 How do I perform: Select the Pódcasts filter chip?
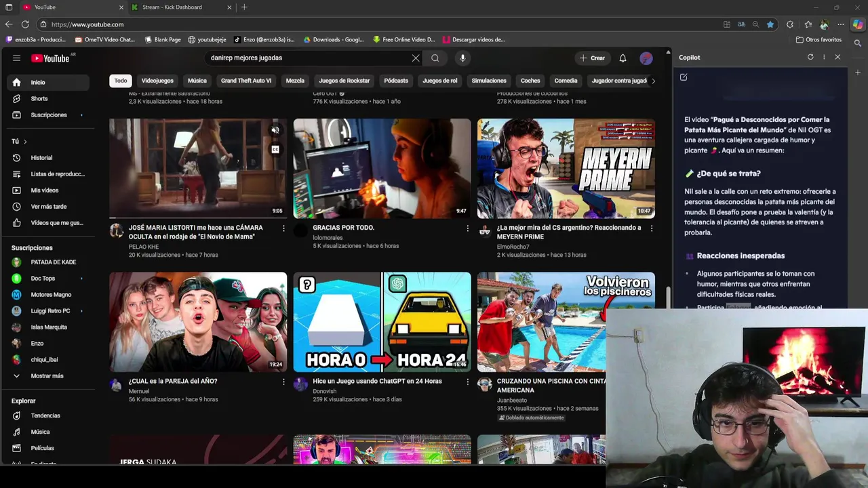(x=396, y=81)
